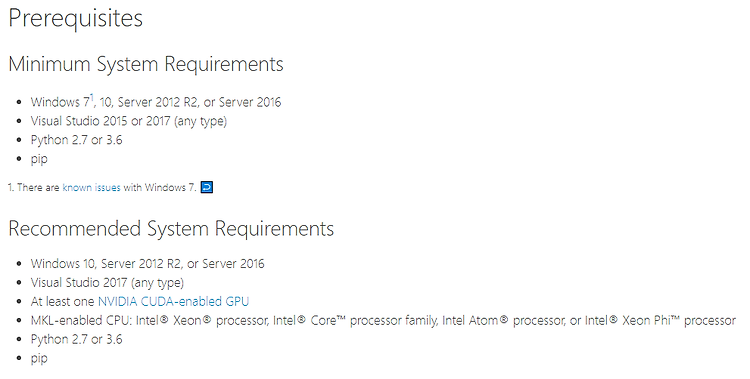This screenshot has width=750, height=379.
Task: Click the MKL-enabled CPU list item text
Action: [x=383, y=321]
